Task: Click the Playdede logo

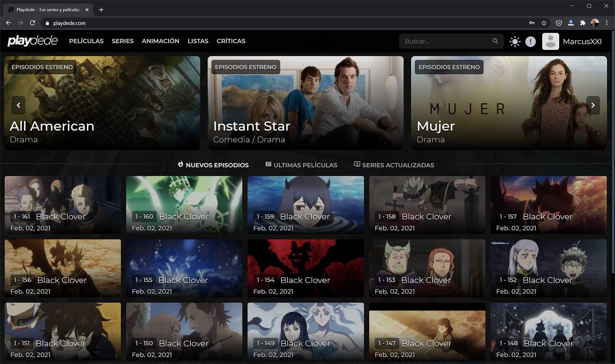Action: point(33,41)
